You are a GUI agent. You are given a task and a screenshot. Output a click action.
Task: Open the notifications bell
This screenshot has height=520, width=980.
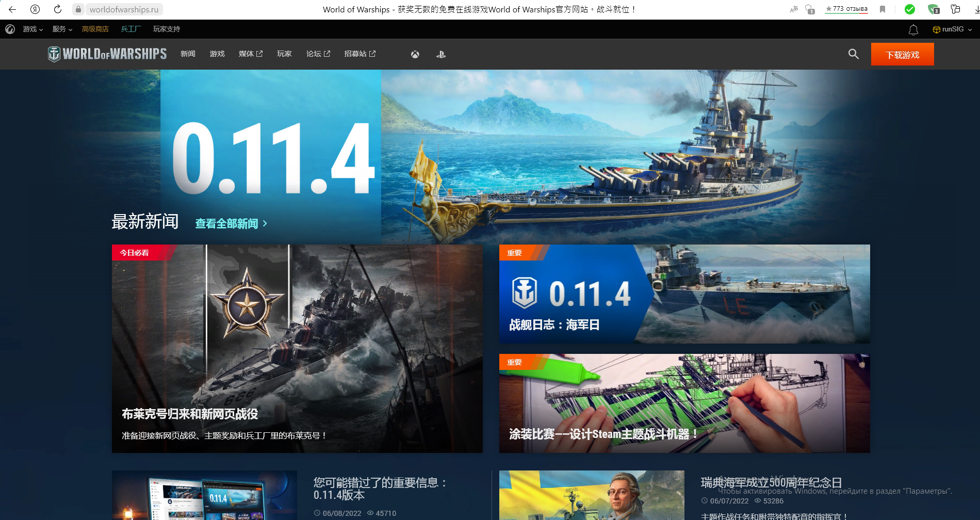point(913,30)
